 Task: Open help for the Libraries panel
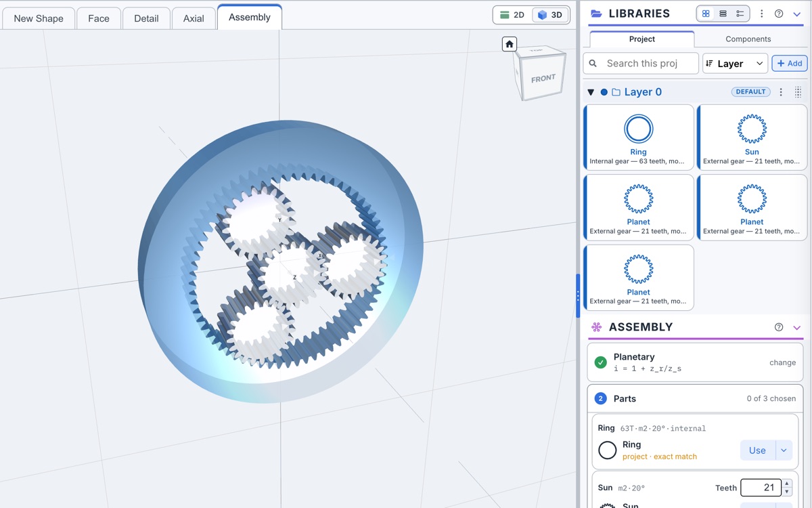click(x=779, y=14)
